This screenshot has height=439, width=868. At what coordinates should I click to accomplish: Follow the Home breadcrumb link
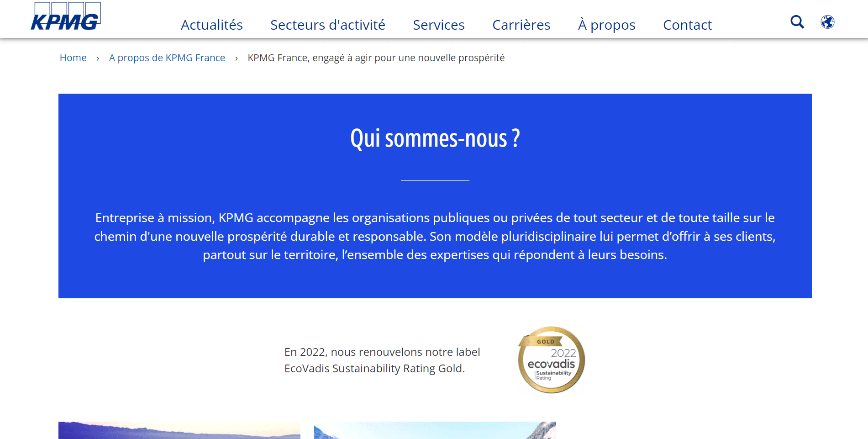[73, 58]
